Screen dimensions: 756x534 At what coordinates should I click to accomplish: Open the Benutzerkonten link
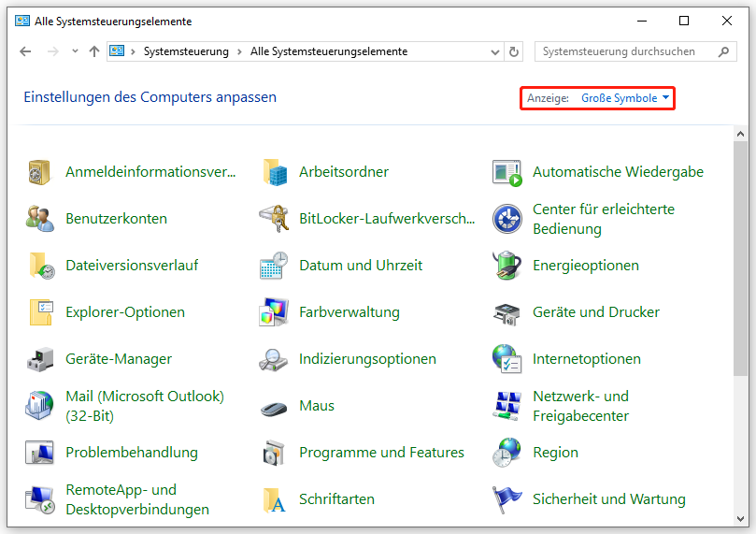tap(116, 219)
